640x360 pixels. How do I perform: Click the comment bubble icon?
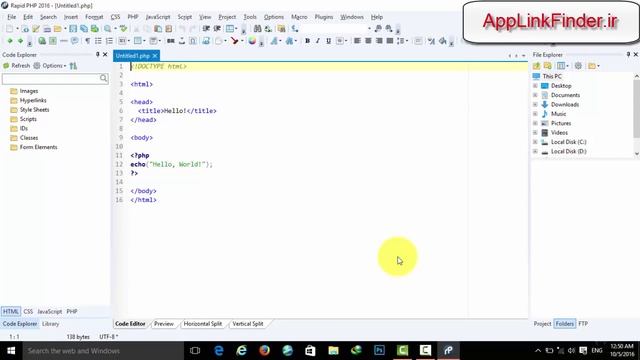tap(75, 41)
